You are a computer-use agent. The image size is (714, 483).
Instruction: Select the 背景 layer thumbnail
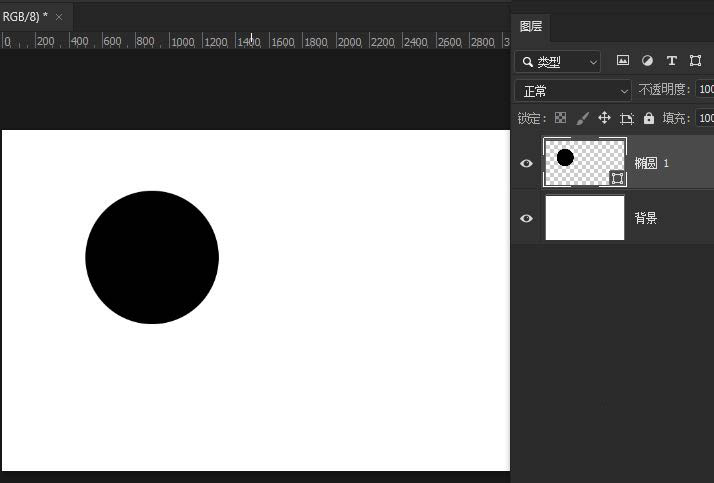click(x=585, y=218)
